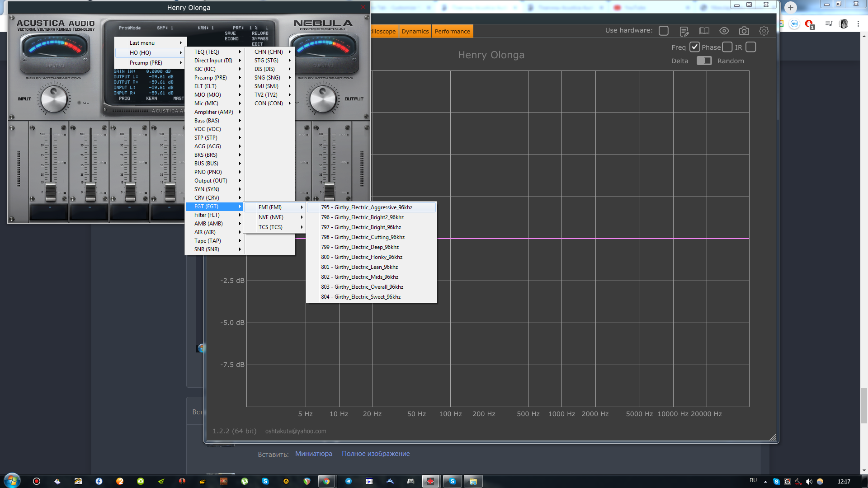The image size is (868, 488).
Task: Open the notes editor icon beside Use hardware
Action: [684, 31]
